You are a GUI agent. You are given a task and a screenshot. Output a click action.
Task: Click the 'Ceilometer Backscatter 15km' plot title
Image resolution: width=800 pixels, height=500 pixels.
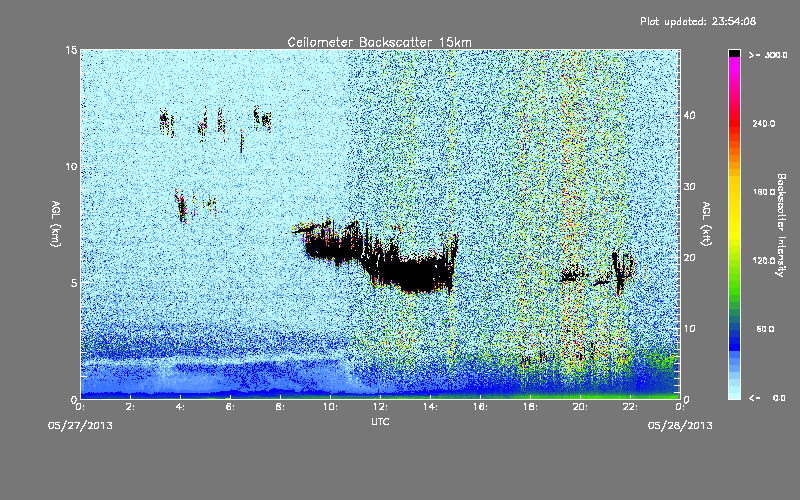(x=379, y=42)
